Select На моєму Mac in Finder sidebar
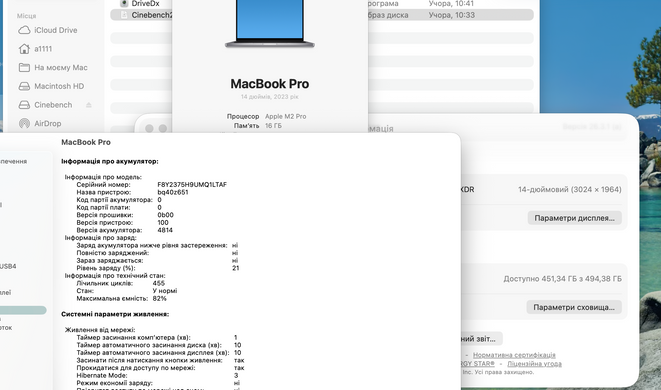Screen dimensions: 661x390 53,67
